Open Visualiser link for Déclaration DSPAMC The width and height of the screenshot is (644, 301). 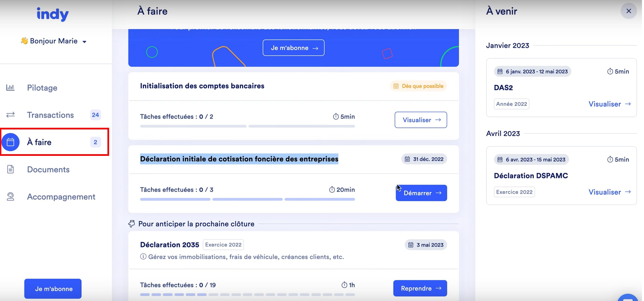coord(609,192)
